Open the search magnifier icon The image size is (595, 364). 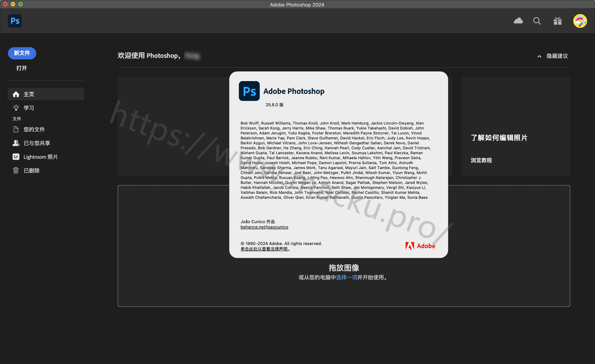(x=537, y=21)
